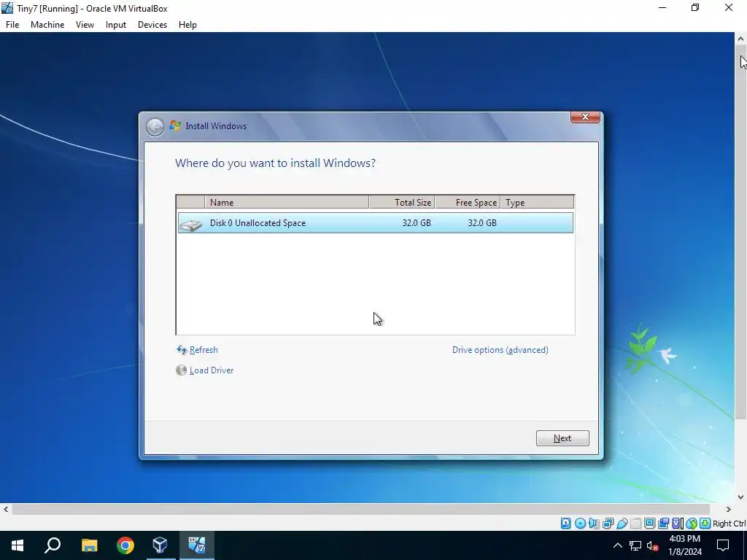
Task: Click the back arrow in Install Windows
Action: pos(155,127)
